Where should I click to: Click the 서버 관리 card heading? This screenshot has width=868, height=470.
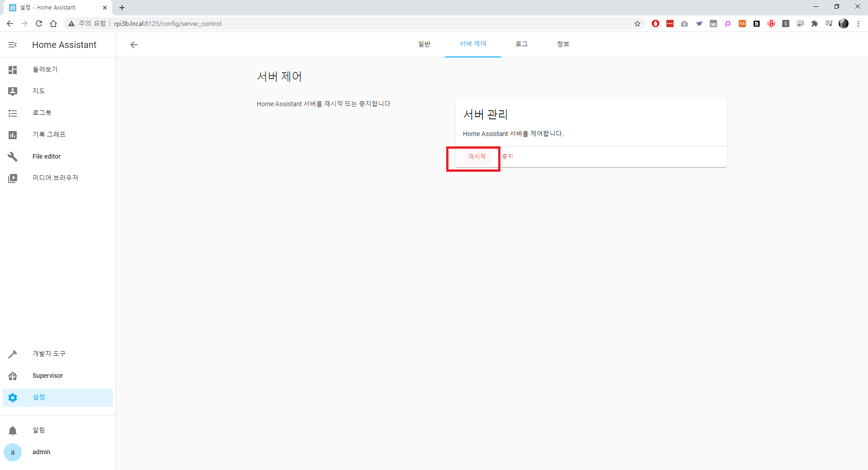point(486,115)
